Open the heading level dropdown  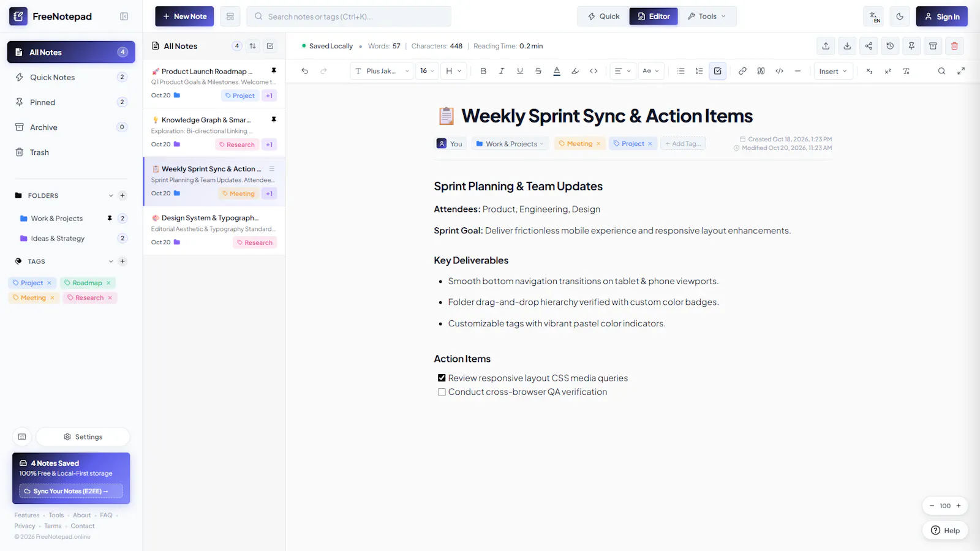click(454, 71)
